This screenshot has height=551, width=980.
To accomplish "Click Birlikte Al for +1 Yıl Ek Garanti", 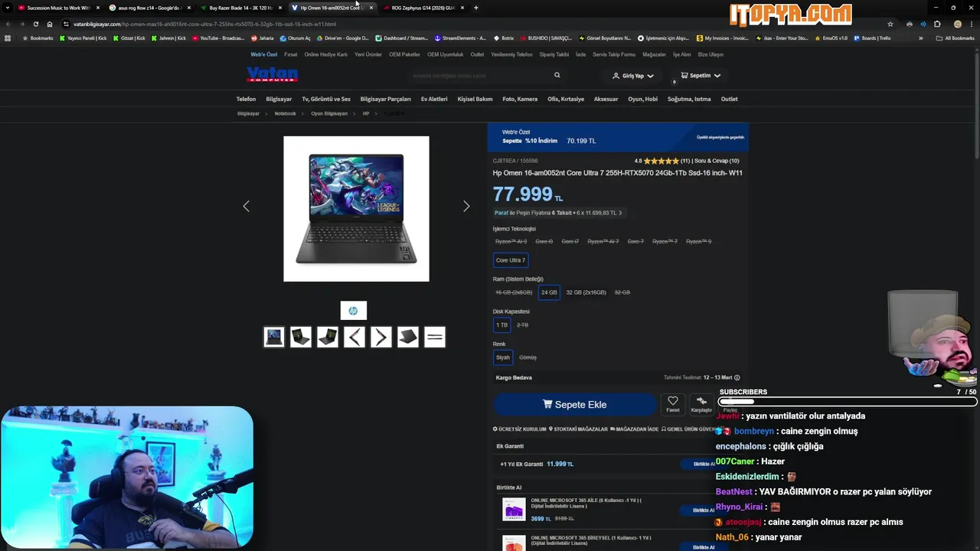I will pyautogui.click(x=704, y=464).
